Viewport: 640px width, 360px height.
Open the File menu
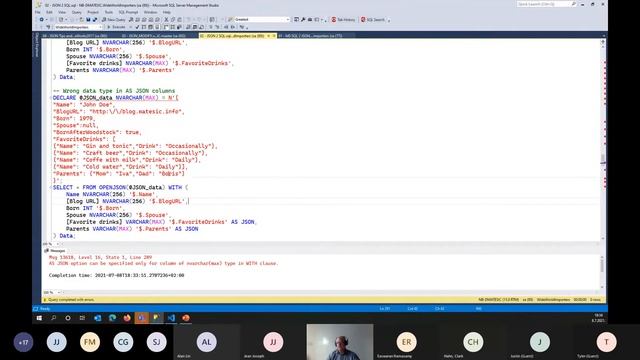38,12
